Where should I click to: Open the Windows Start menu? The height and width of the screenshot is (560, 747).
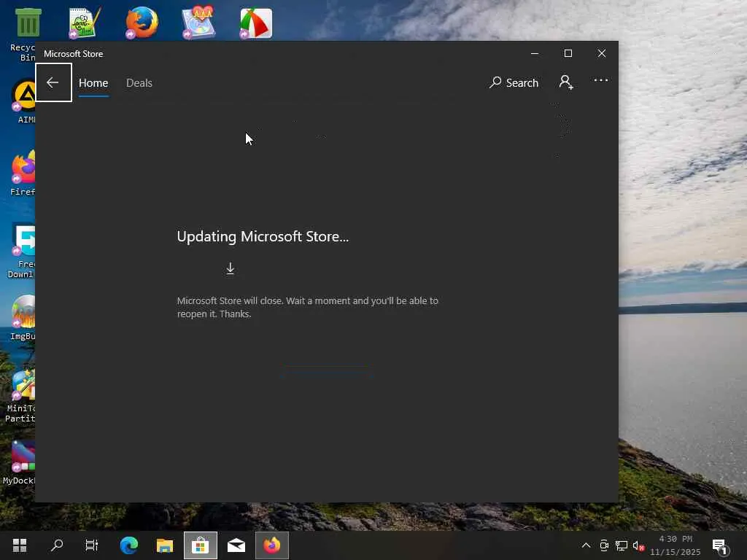click(x=20, y=545)
